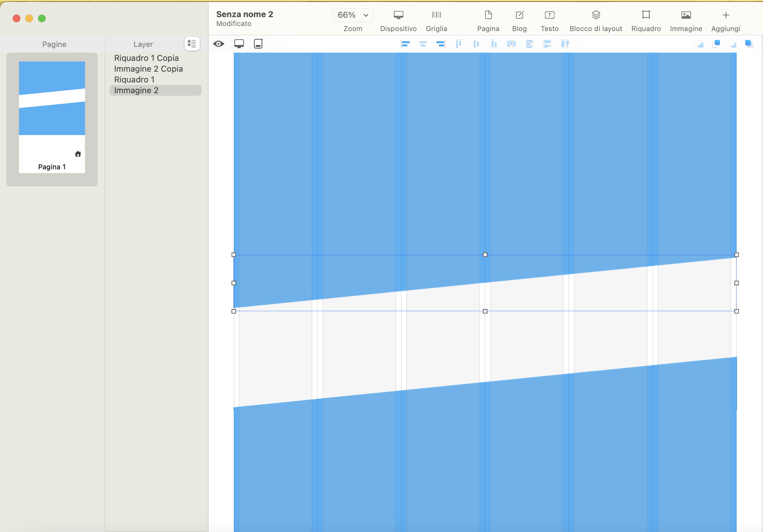Click the bottom-center selection handle
This screenshot has width=763, height=532.
click(x=485, y=311)
